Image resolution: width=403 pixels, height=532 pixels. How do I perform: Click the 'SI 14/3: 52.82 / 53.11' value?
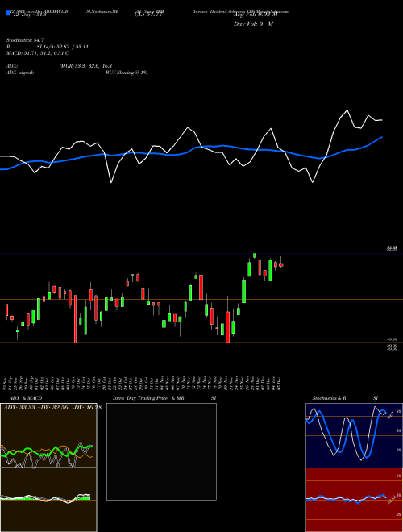click(63, 47)
